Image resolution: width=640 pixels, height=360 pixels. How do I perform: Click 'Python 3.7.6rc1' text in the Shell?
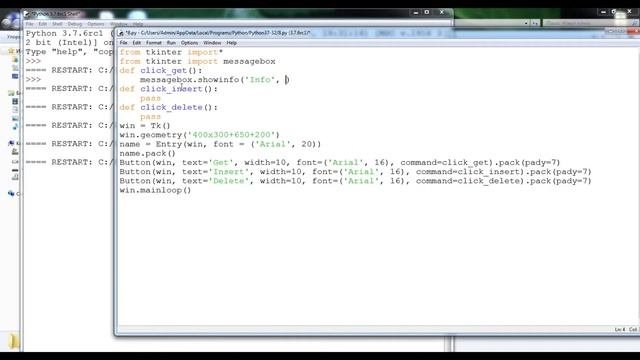(64, 33)
